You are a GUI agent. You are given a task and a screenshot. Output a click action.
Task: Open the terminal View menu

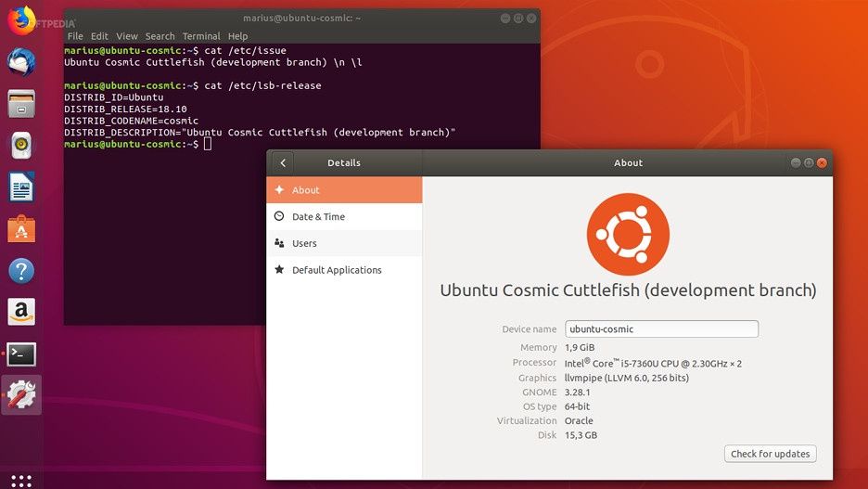click(x=127, y=36)
